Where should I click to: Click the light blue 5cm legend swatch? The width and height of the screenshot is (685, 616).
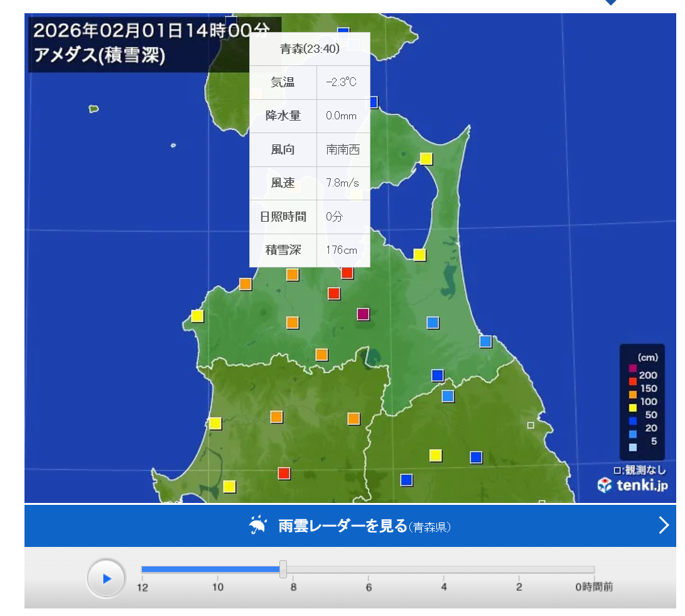click(x=633, y=447)
